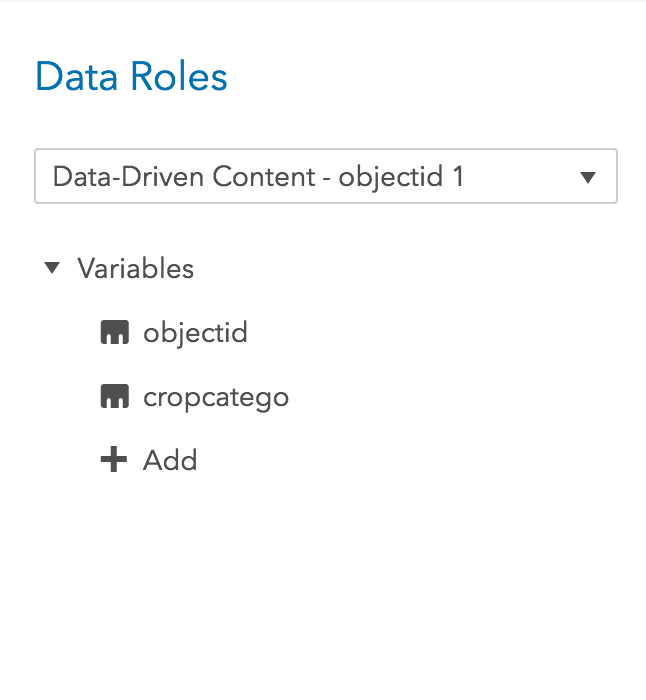Click the objectid category icon
646x700 pixels.
(115, 332)
